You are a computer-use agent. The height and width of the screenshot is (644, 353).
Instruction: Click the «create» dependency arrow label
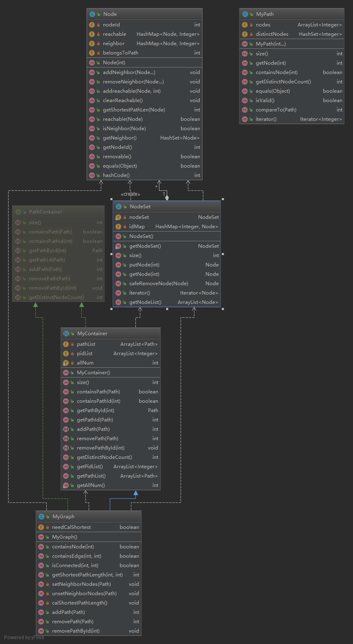tap(131, 194)
